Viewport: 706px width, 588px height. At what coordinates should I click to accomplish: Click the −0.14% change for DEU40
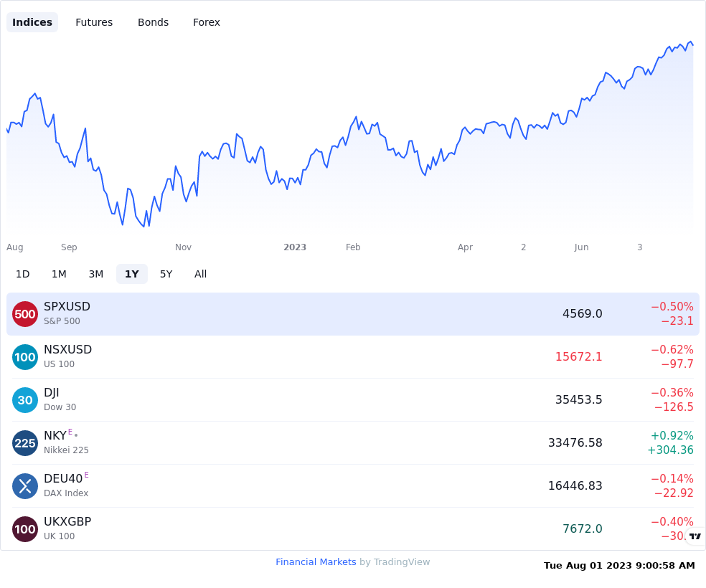pos(672,479)
